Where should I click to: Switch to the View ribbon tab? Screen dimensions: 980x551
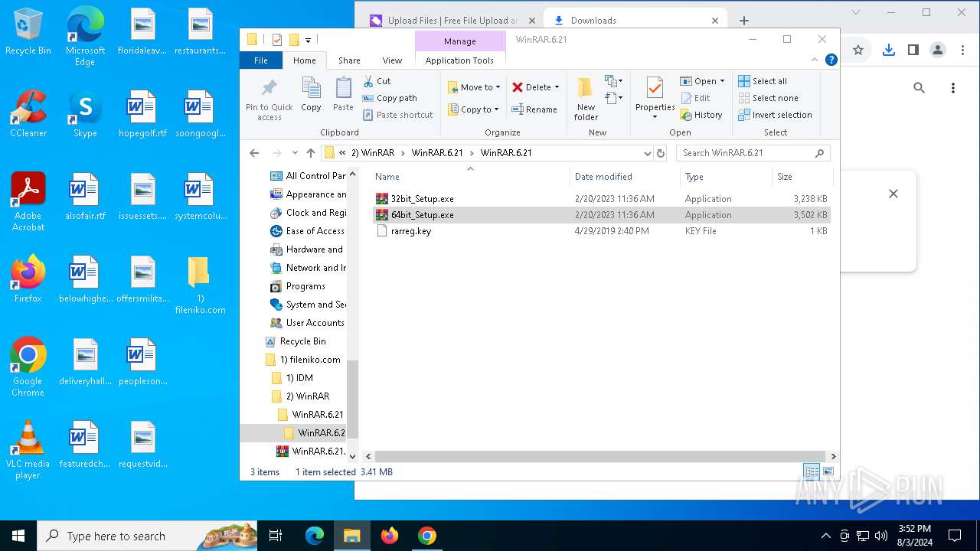click(x=392, y=60)
